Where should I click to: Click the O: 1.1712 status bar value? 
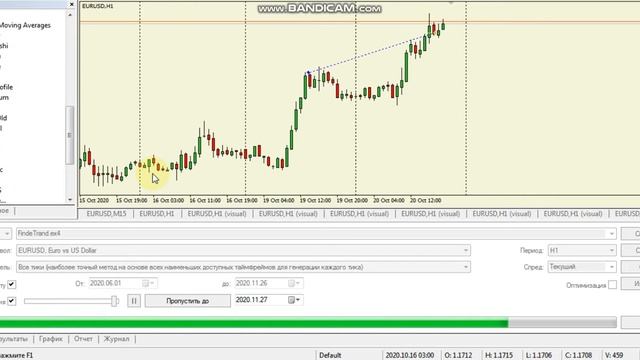click(x=458, y=355)
